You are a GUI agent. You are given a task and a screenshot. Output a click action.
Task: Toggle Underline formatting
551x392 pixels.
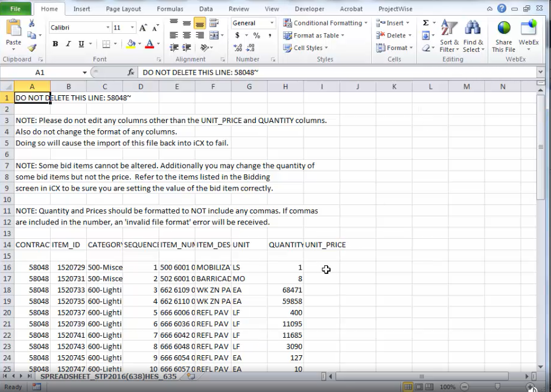[81, 44]
